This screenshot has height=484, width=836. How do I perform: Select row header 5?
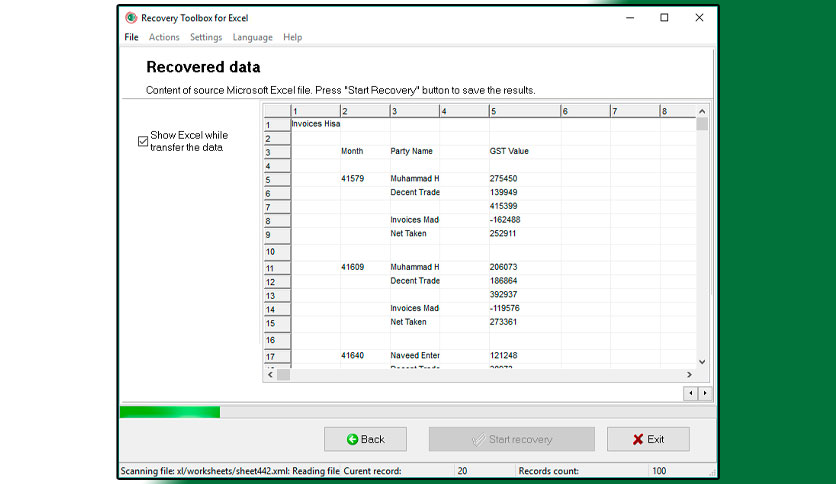tap(277, 180)
